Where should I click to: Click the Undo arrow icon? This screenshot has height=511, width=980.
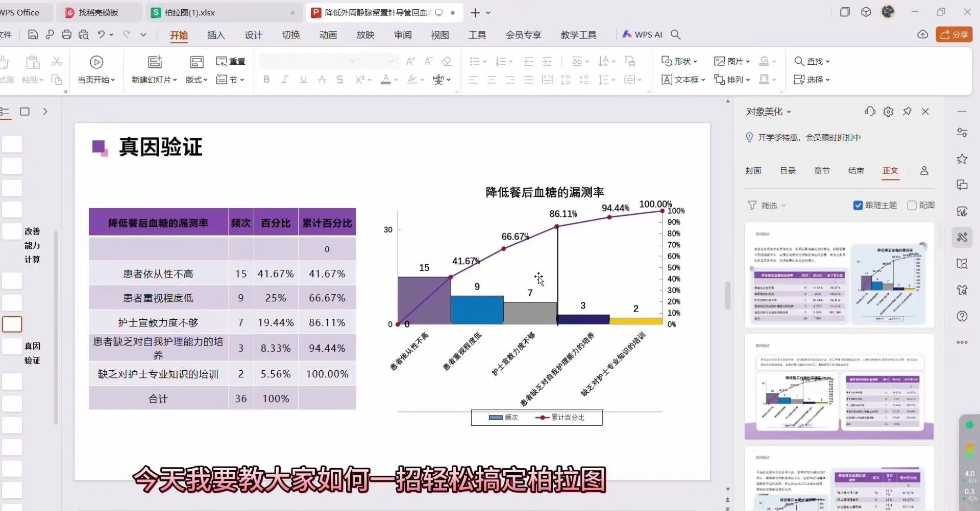tap(101, 35)
